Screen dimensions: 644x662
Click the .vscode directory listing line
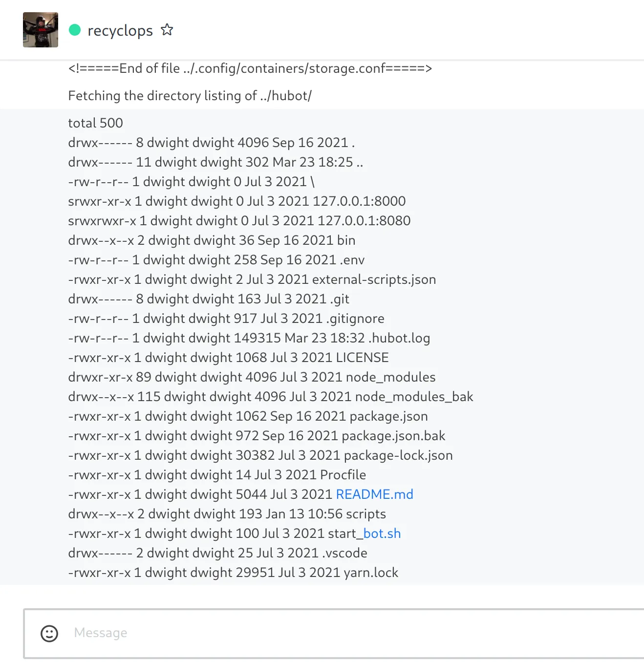point(217,553)
